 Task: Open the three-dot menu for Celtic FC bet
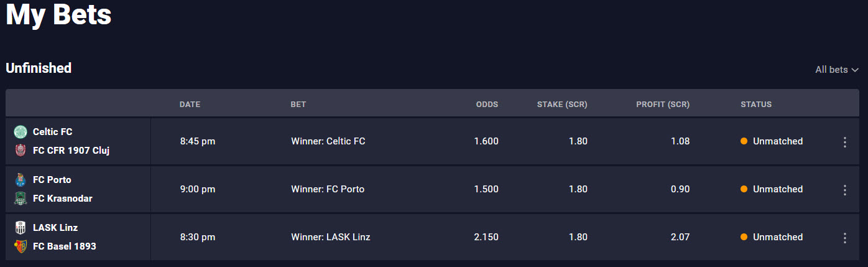coord(844,142)
